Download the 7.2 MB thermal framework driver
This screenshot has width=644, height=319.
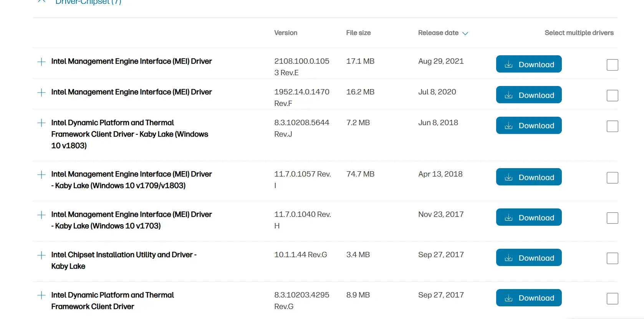tap(529, 126)
